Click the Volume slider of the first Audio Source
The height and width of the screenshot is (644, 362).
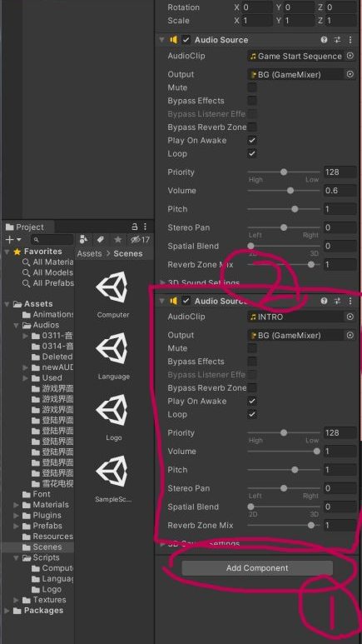tap(284, 191)
